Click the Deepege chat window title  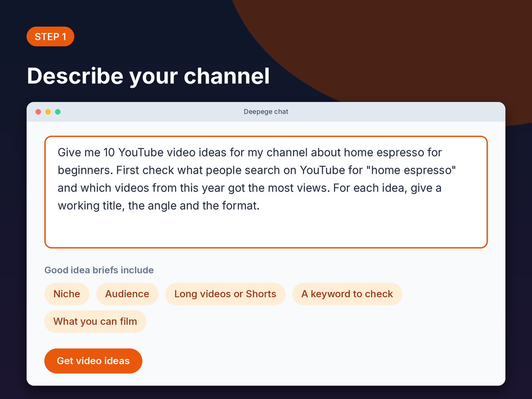(x=266, y=112)
